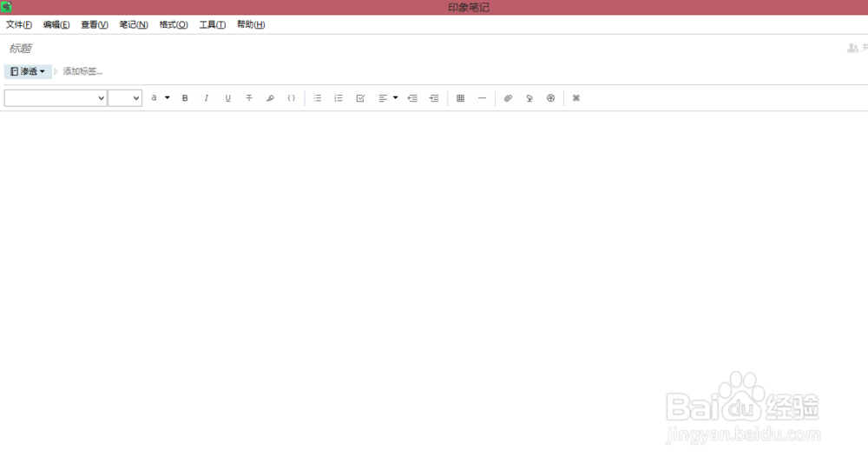Click the note title field 标题

[21, 49]
